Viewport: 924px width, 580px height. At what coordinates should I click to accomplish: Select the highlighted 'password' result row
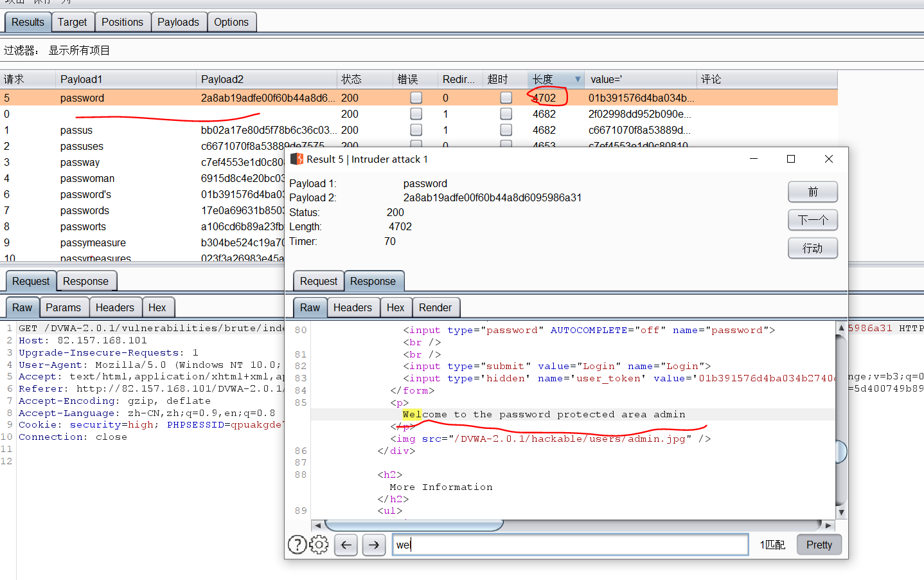[418, 98]
